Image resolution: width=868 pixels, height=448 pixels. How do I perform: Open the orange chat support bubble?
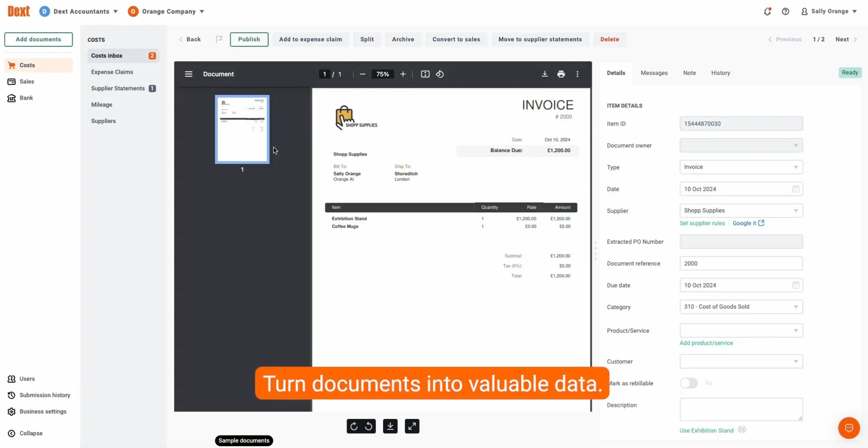848,428
